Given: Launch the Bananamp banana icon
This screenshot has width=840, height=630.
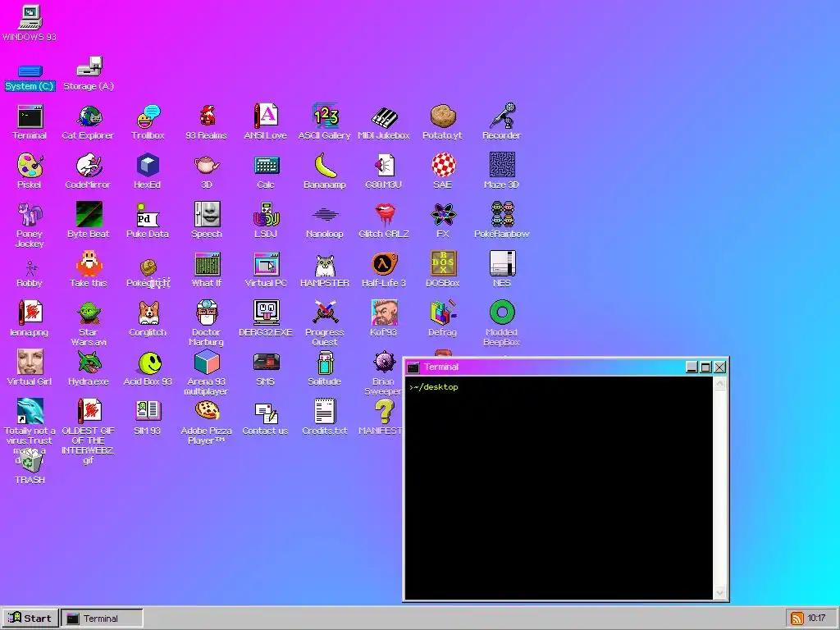Looking at the screenshot, I should 325,166.
